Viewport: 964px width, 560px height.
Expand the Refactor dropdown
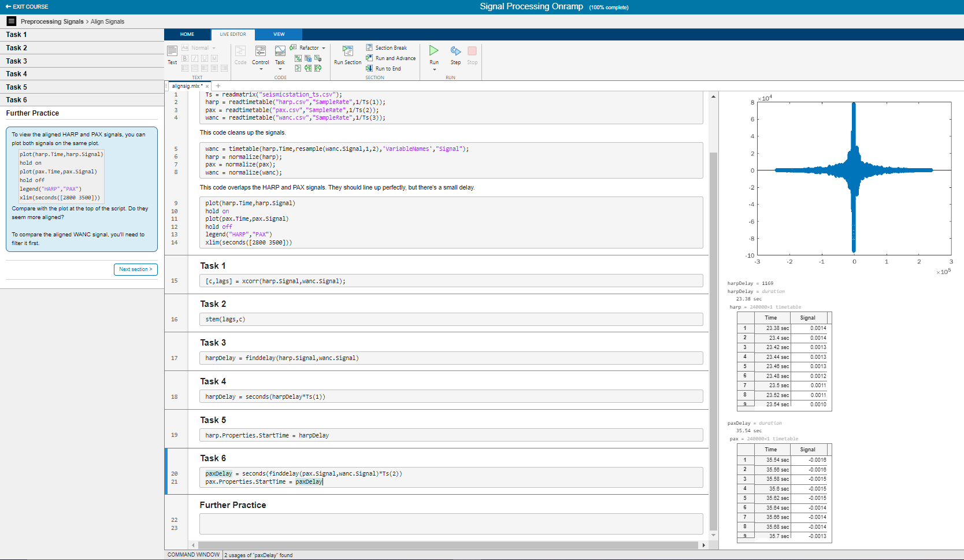[x=324, y=48]
